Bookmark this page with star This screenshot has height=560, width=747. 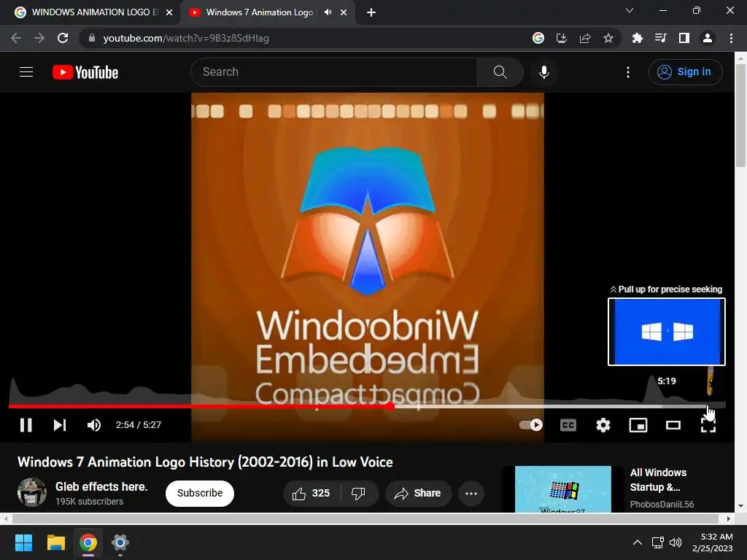pos(608,38)
